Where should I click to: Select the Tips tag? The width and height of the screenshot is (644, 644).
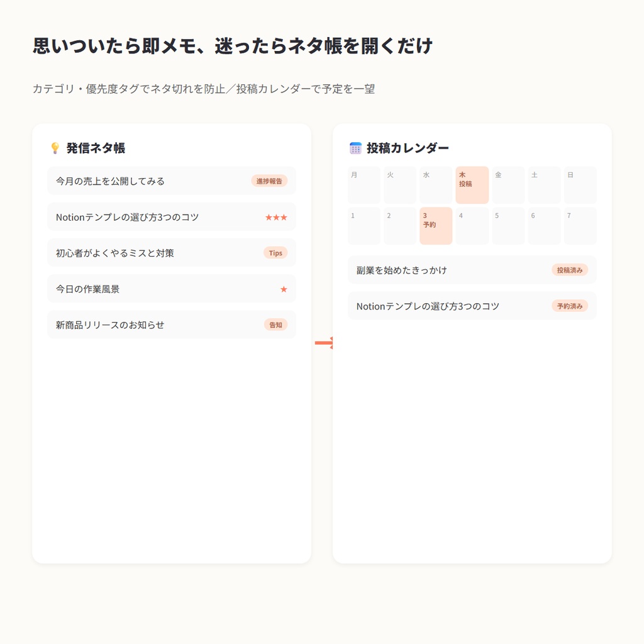tap(275, 253)
